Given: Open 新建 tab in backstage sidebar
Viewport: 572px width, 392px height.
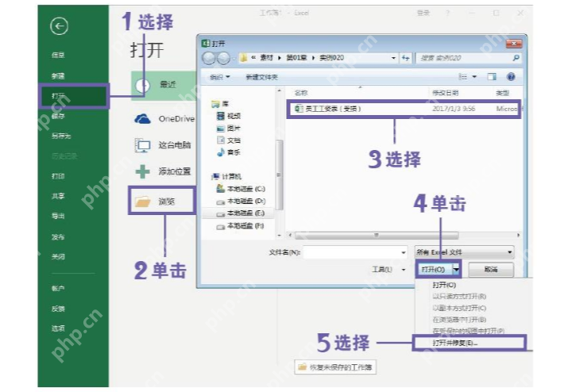Looking at the screenshot, I should coord(58,75).
